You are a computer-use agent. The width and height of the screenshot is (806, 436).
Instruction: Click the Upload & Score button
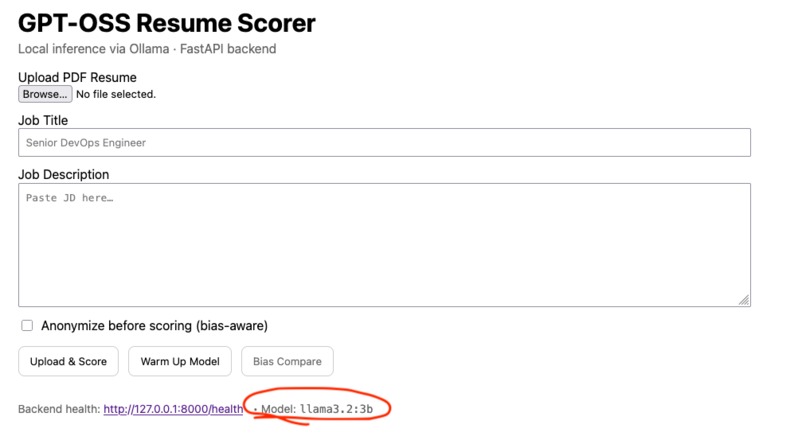coord(68,361)
